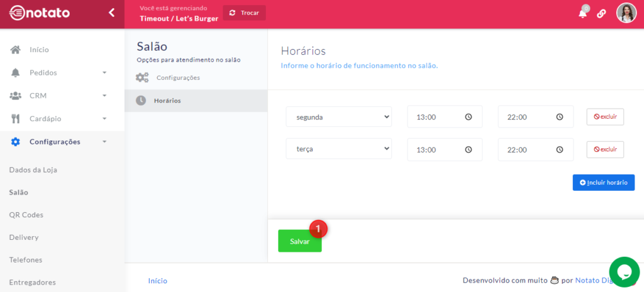
Task: Click the clock icon in segunda start time
Action: (469, 117)
